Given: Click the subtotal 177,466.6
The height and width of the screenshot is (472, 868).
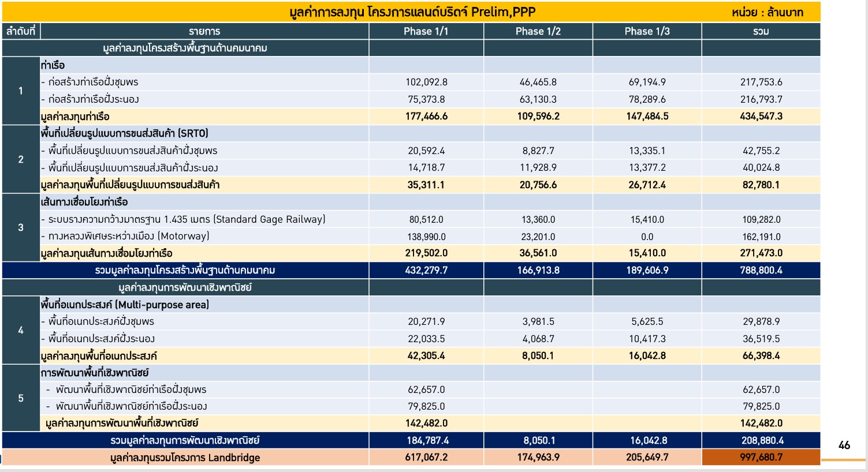Looking at the screenshot, I should (x=426, y=116).
